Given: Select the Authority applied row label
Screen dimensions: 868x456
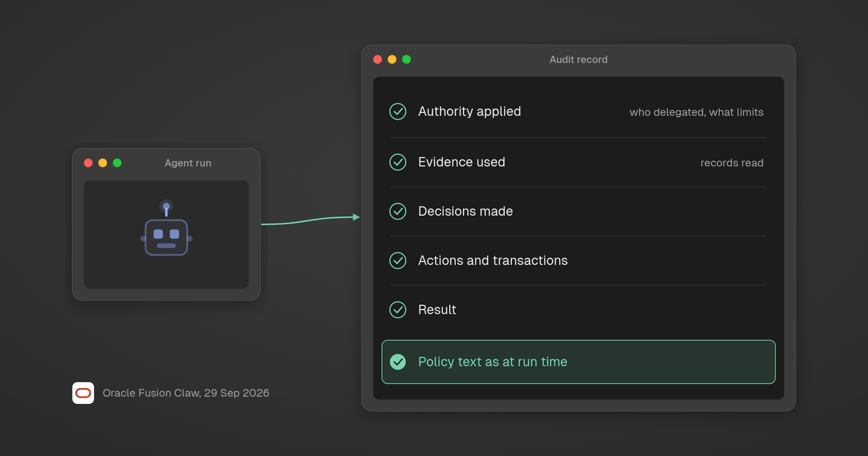Looking at the screenshot, I should 469,111.
